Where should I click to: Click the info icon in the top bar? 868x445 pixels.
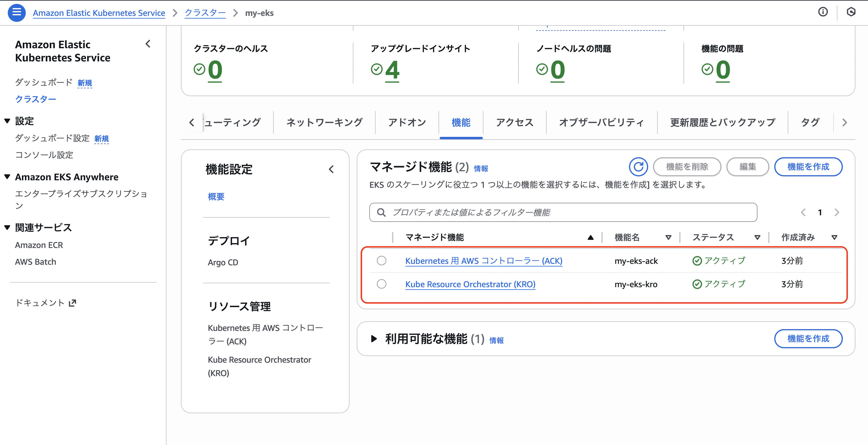click(823, 12)
